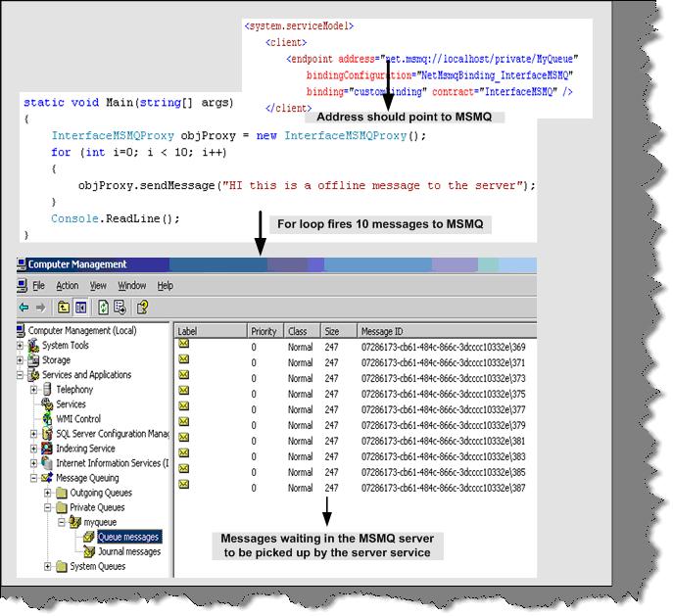Select Journal messages in the tree
The image size is (673, 616).
pos(129,551)
